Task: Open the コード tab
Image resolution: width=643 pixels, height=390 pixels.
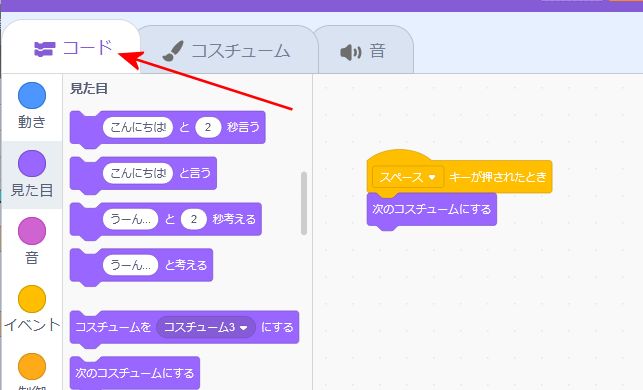Action: click(71, 48)
